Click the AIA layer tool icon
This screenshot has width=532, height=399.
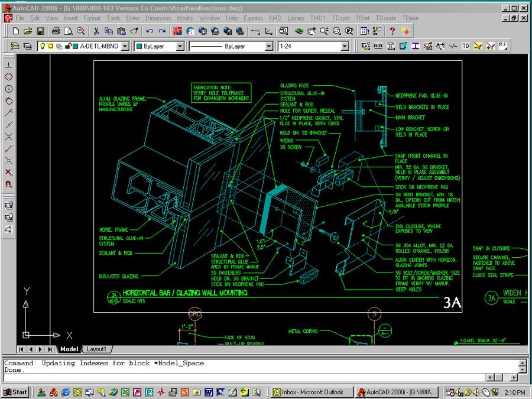(x=378, y=46)
